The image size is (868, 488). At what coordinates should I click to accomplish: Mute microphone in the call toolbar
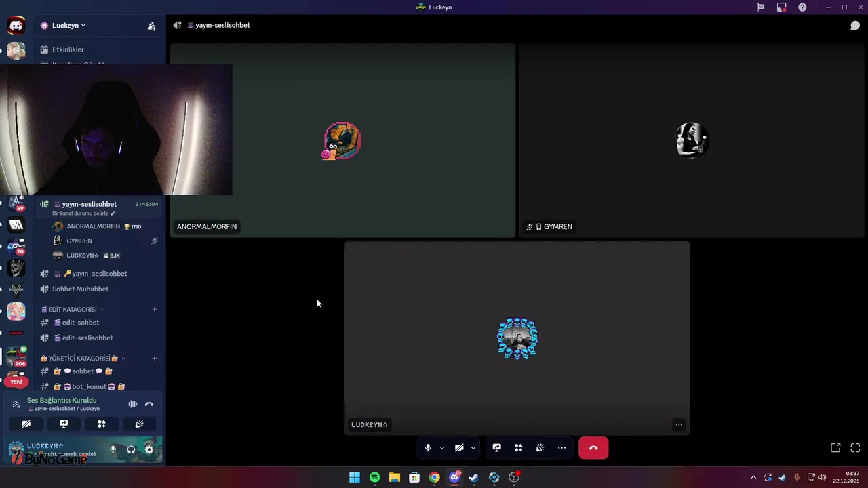coord(428,448)
